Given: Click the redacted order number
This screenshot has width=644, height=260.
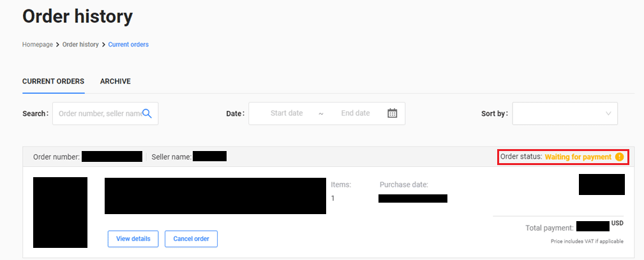Looking at the screenshot, I should [112, 157].
